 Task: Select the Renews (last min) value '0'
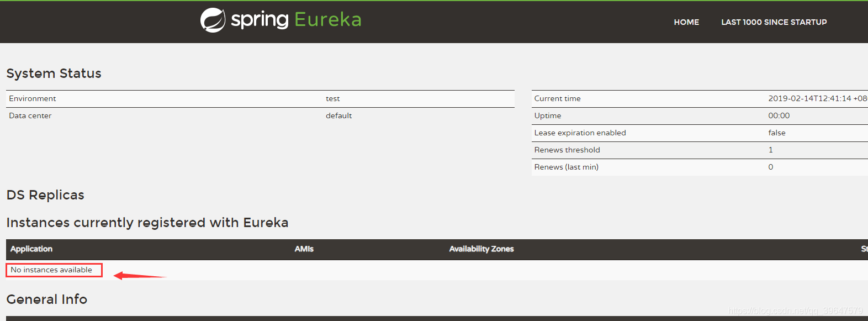(771, 167)
